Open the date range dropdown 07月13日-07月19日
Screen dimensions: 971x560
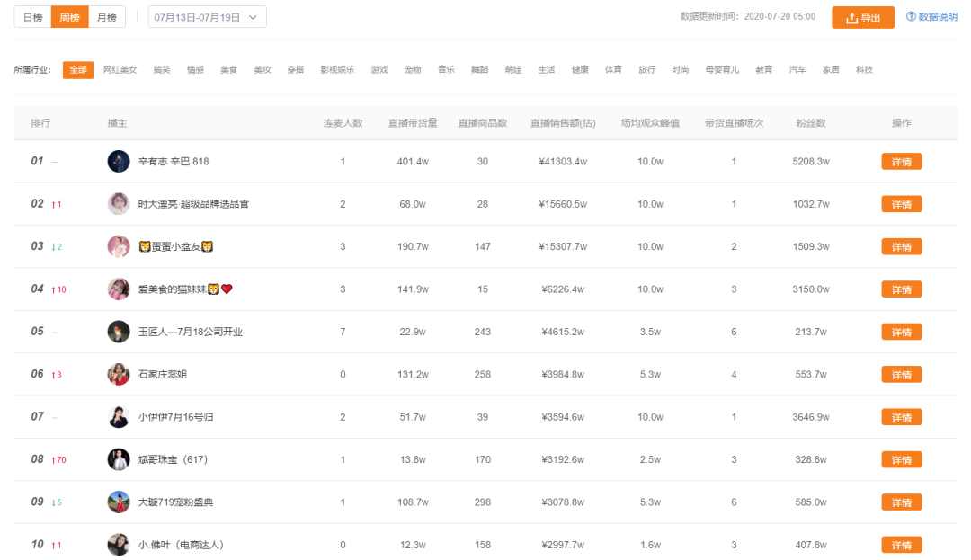coord(207,17)
